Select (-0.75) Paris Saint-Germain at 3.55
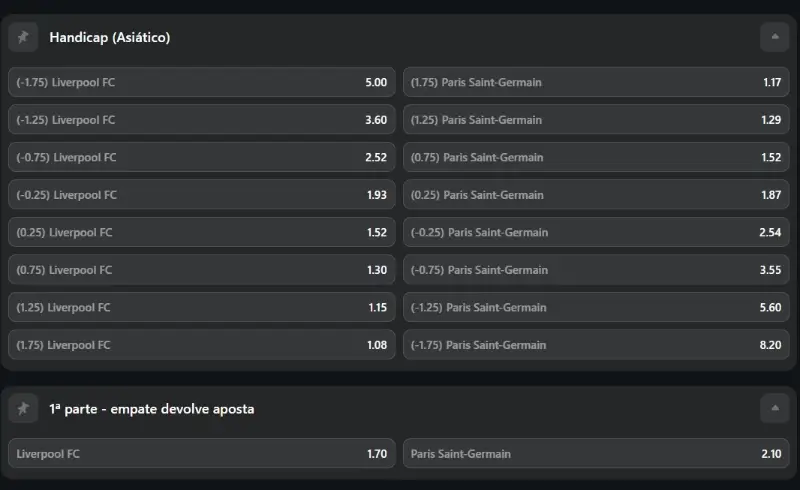The width and height of the screenshot is (800, 490). pos(596,270)
